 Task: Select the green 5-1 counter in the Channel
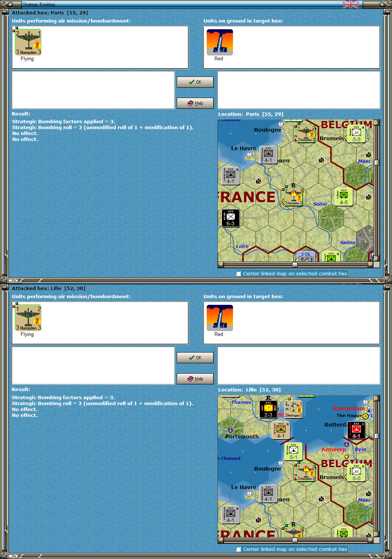coord(294,451)
